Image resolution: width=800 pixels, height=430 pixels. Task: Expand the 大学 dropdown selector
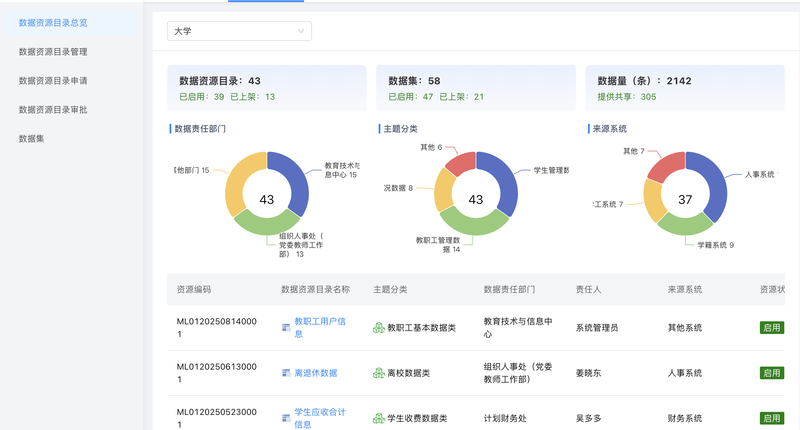[239, 31]
